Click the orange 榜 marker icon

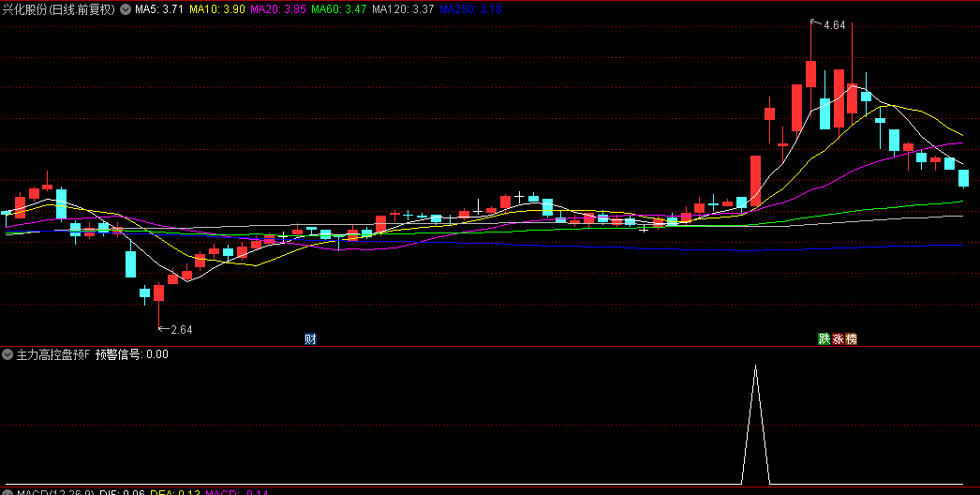click(x=851, y=339)
